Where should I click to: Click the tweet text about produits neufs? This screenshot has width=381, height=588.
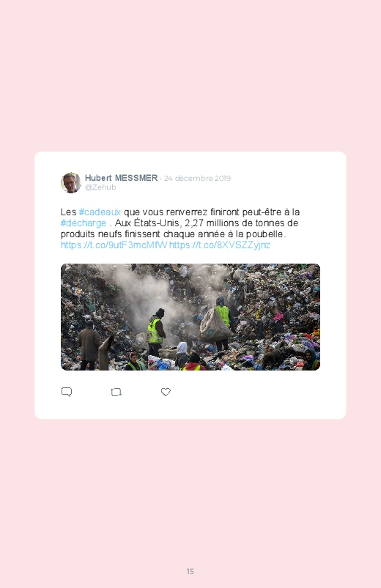tap(173, 234)
